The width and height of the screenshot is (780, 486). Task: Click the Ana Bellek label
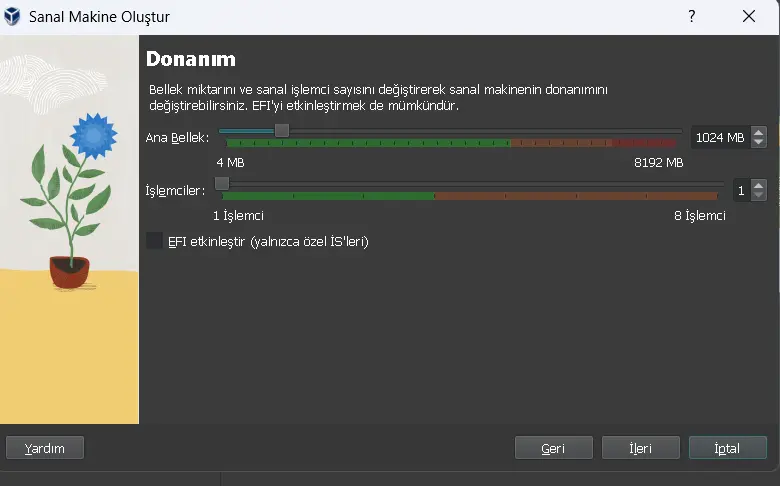click(x=177, y=138)
